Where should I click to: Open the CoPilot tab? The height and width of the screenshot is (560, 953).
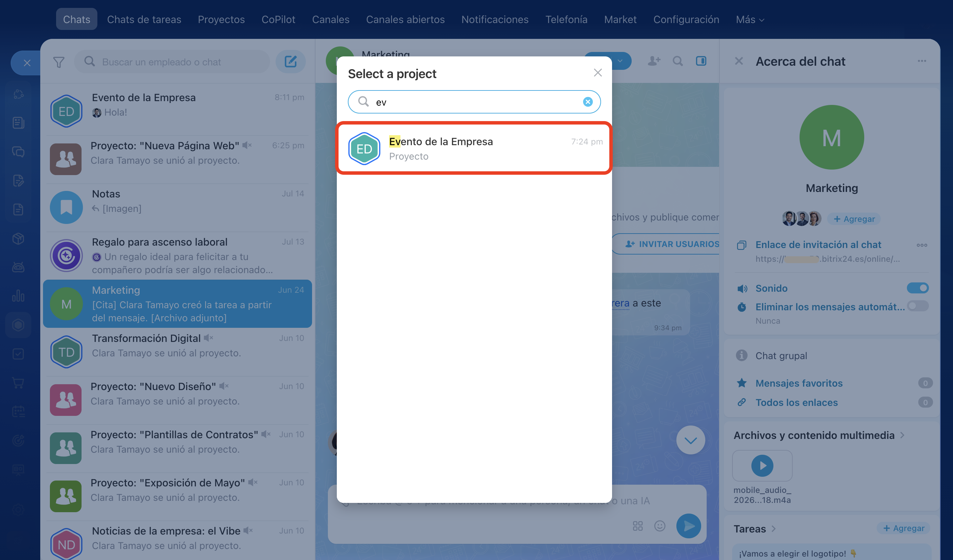[x=278, y=19]
